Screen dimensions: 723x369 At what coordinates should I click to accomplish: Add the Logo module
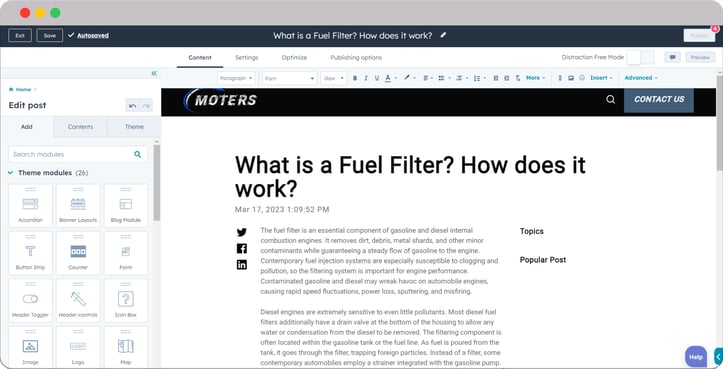click(78, 347)
